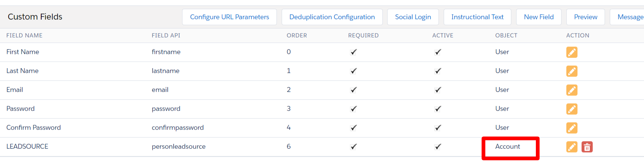Click the Required checkmark for First Name
644x164 pixels.
(x=353, y=52)
